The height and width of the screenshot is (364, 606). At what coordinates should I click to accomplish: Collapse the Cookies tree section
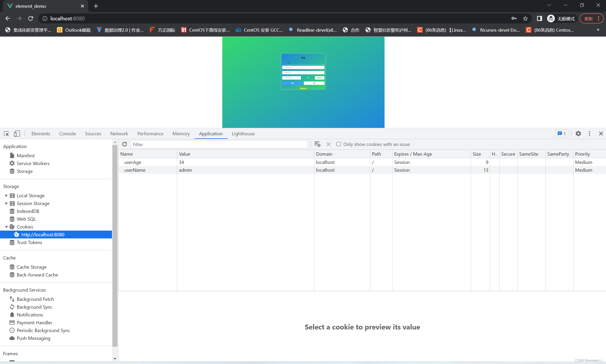(6, 227)
